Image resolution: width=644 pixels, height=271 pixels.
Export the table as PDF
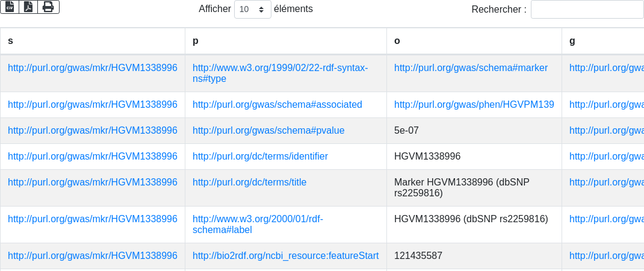coord(28,7)
